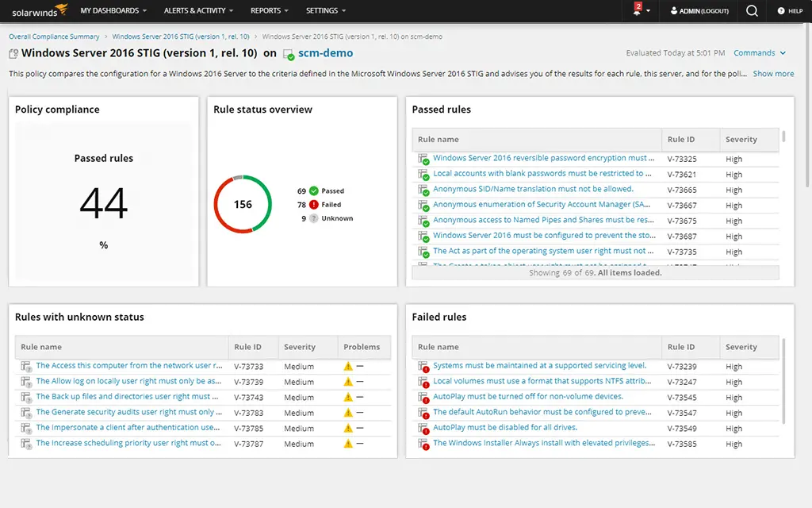This screenshot has width=812, height=508.
Task: Click the page vertical scrollbar
Action: coord(808,106)
